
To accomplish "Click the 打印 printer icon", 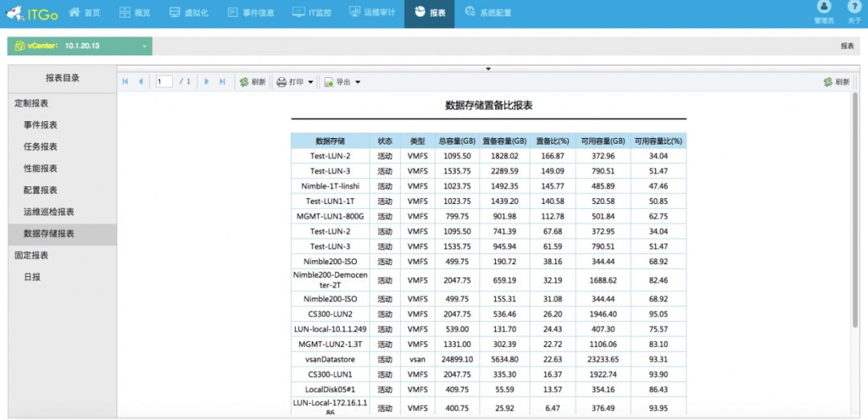I will coord(281,82).
